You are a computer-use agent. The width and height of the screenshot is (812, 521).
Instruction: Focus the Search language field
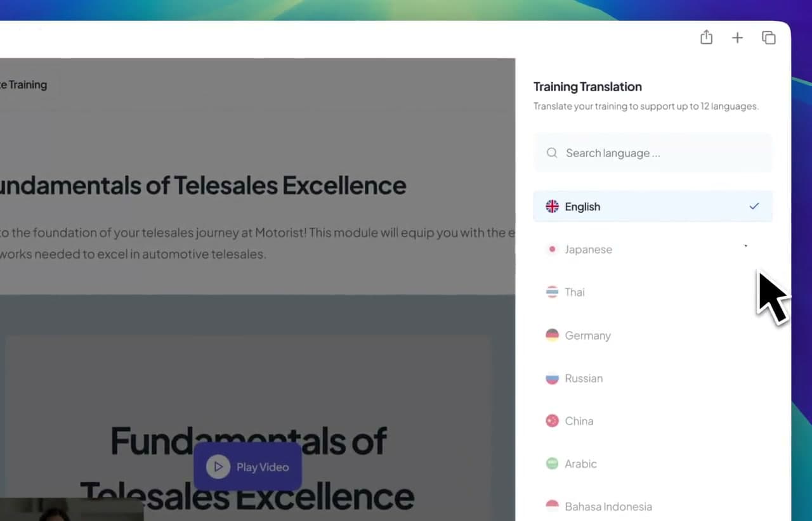tap(653, 153)
